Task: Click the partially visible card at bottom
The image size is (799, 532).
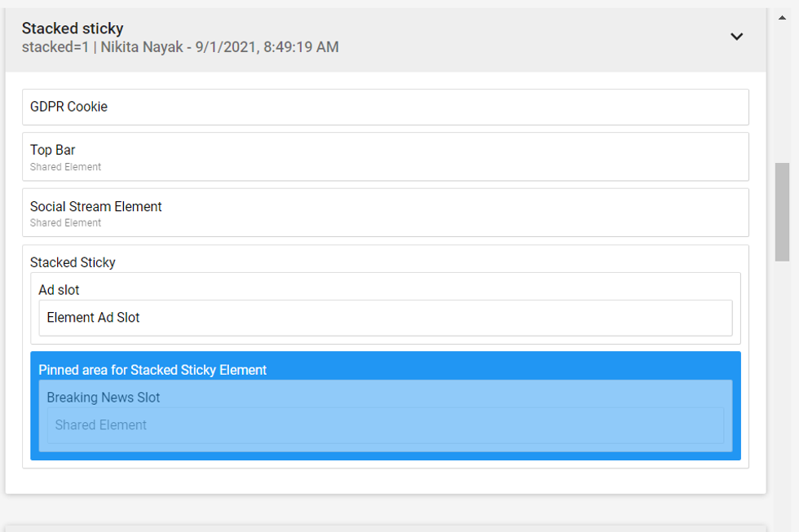Action: point(385,528)
